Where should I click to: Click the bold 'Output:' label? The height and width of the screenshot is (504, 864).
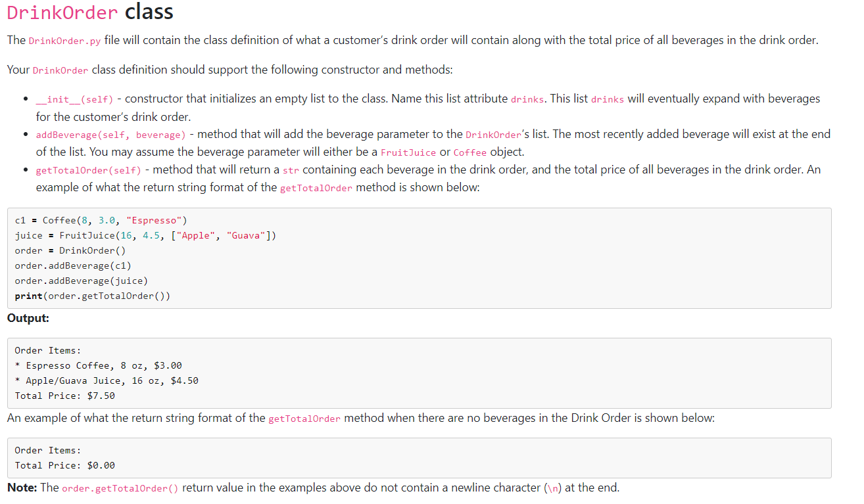coord(28,318)
